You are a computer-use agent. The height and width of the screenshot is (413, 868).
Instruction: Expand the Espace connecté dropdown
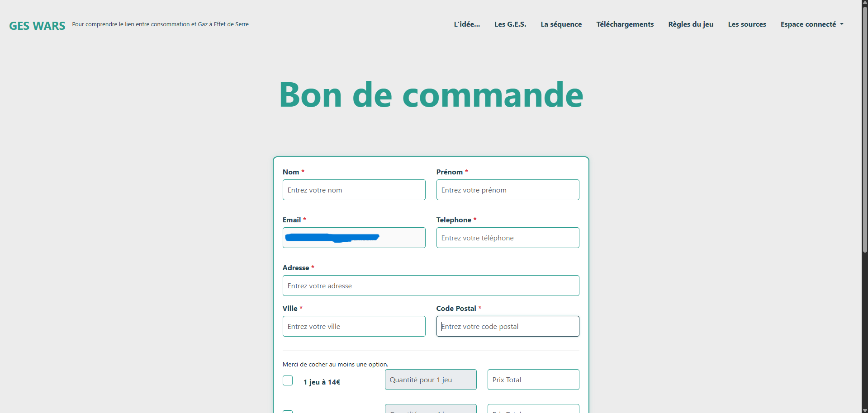click(x=811, y=24)
